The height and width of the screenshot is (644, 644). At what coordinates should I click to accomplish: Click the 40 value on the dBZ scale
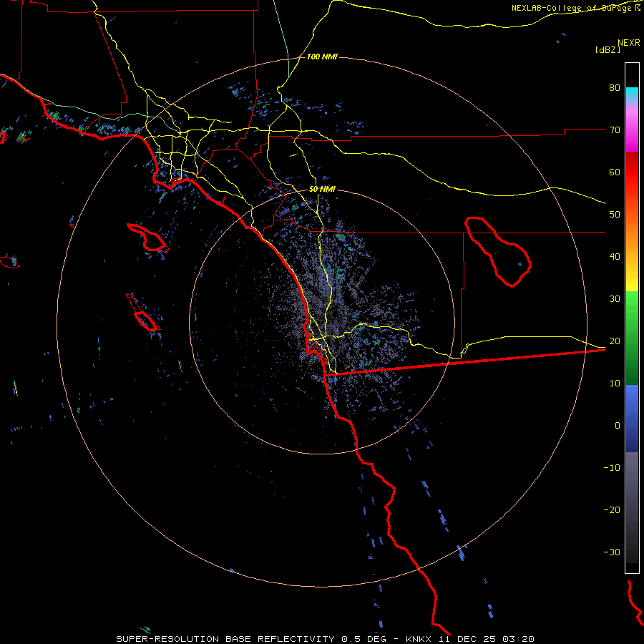(x=615, y=257)
